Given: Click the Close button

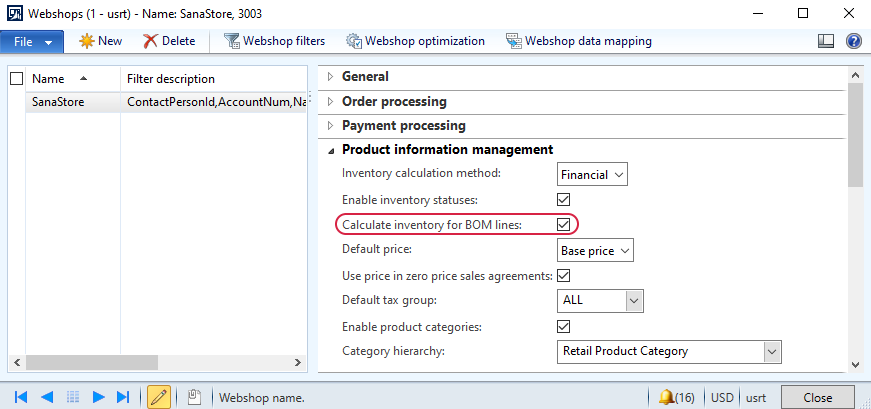Looking at the screenshot, I should click(818, 398).
